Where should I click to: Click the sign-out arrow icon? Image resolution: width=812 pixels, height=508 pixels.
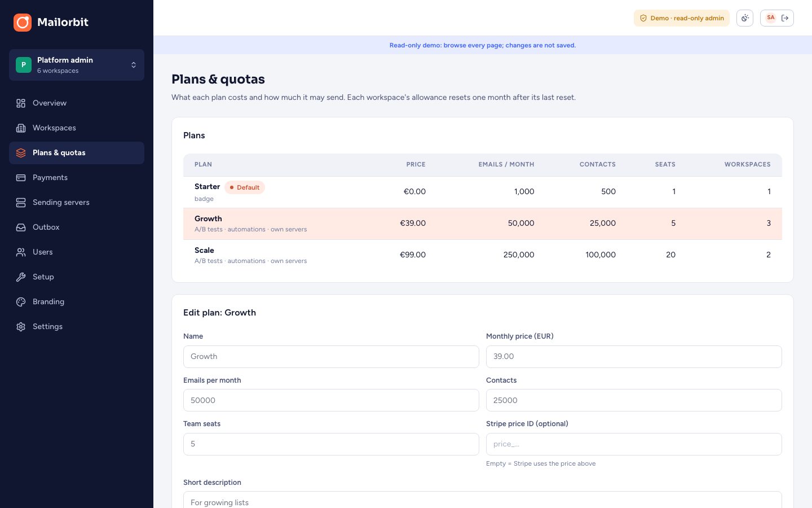(x=785, y=18)
